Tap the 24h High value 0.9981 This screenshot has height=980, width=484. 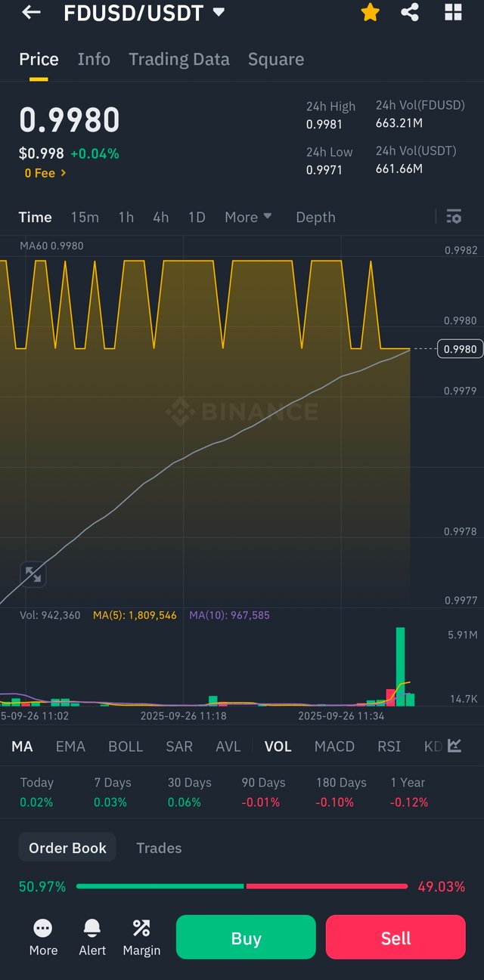tap(324, 124)
